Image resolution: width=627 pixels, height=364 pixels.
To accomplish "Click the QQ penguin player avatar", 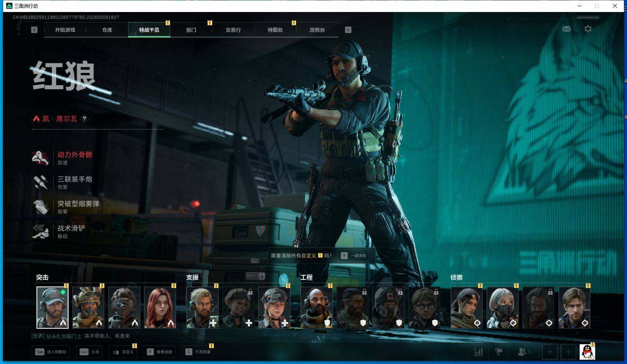I will (587, 352).
